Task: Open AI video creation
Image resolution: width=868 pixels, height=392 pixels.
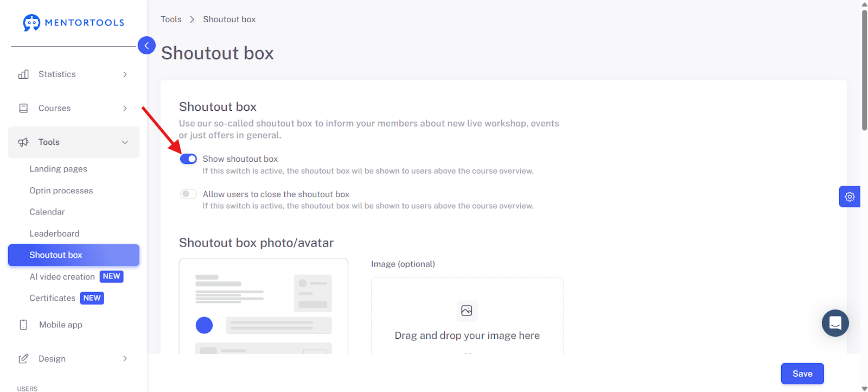Action: coord(62,277)
